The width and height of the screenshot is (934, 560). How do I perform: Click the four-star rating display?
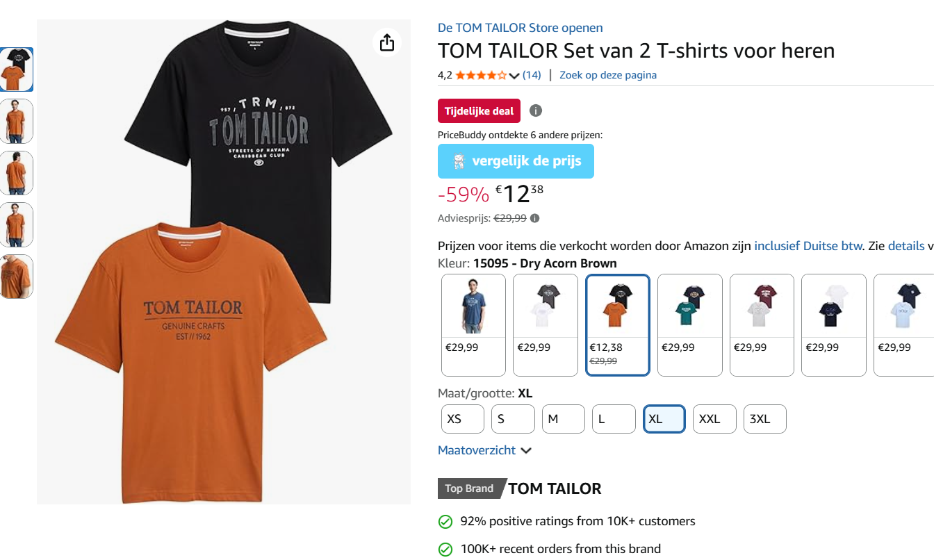[479, 74]
